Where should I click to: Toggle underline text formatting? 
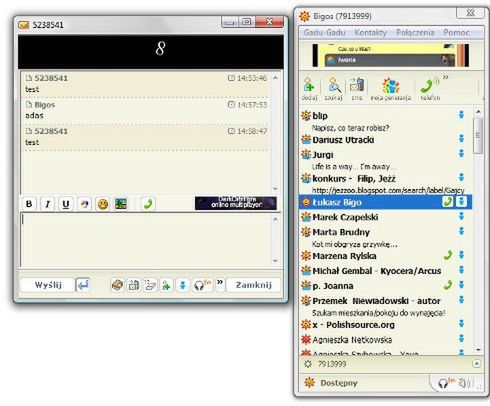(66, 204)
